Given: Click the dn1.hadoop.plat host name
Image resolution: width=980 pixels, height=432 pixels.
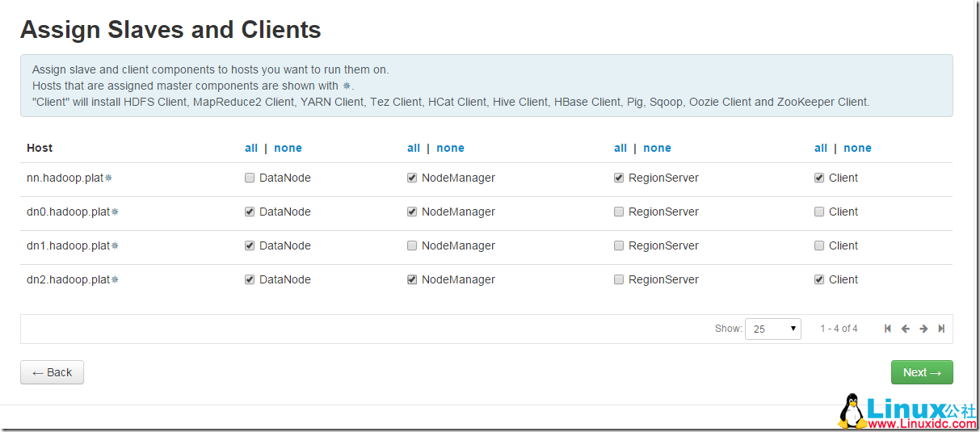Looking at the screenshot, I should pos(68,245).
